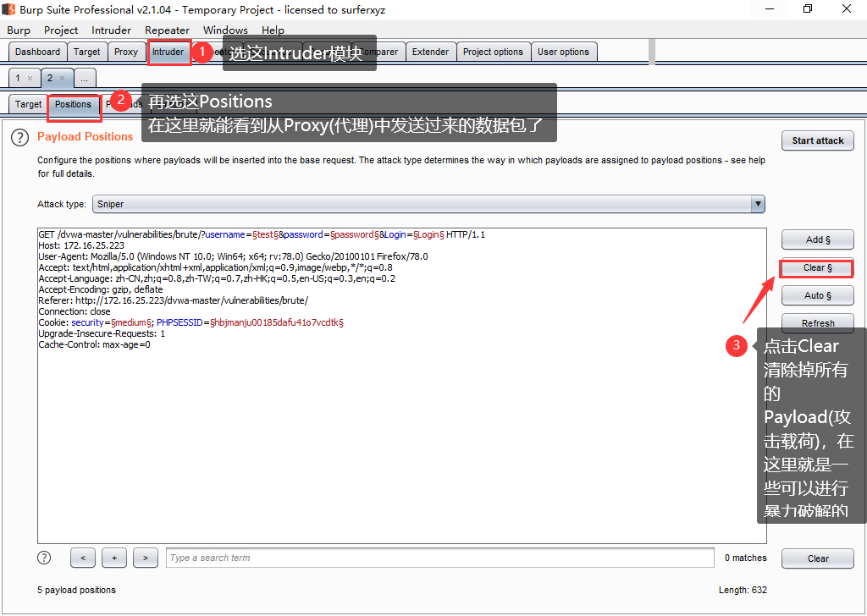The width and height of the screenshot is (867, 616).
Task: Open the Windows menu
Action: click(x=225, y=30)
